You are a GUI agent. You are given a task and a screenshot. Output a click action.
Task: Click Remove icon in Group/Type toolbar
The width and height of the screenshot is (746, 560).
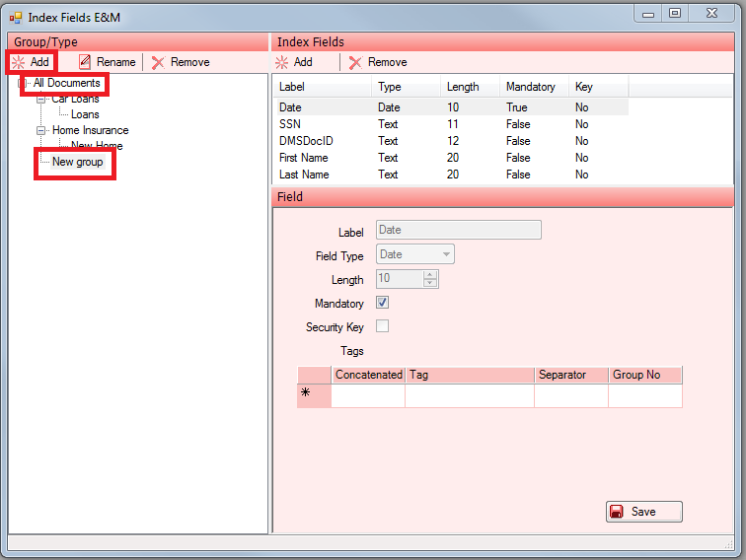(x=158, y=62)
